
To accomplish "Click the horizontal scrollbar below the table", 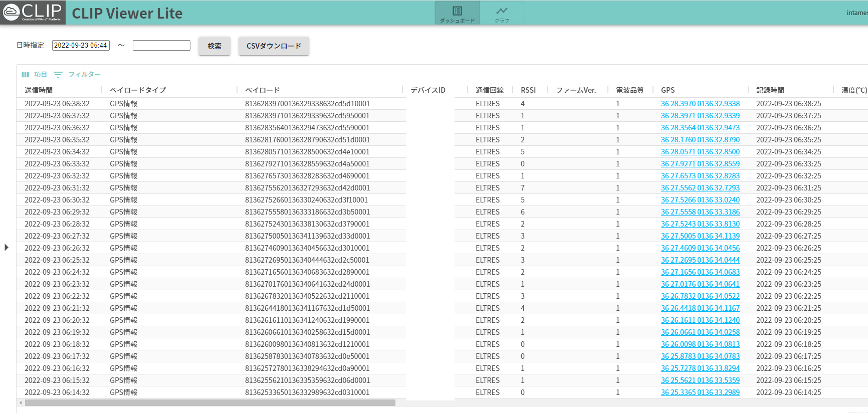I will point(210,403).
